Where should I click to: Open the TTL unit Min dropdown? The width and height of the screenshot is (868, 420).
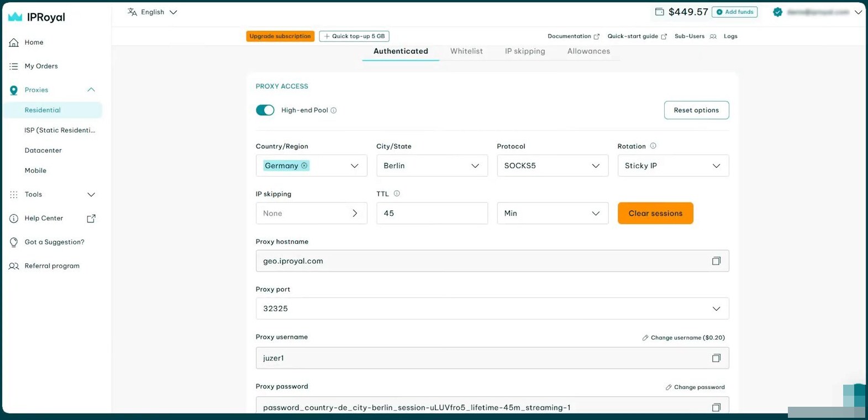(553, 213)
